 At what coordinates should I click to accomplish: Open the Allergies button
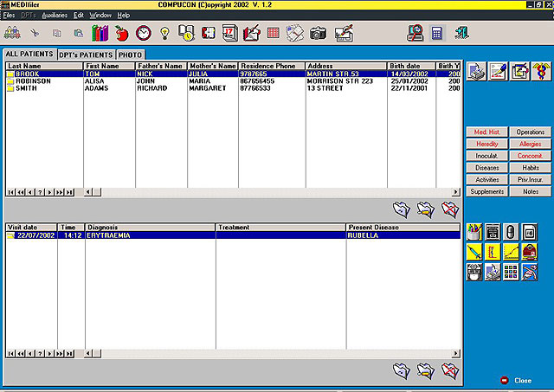point(531,144)
